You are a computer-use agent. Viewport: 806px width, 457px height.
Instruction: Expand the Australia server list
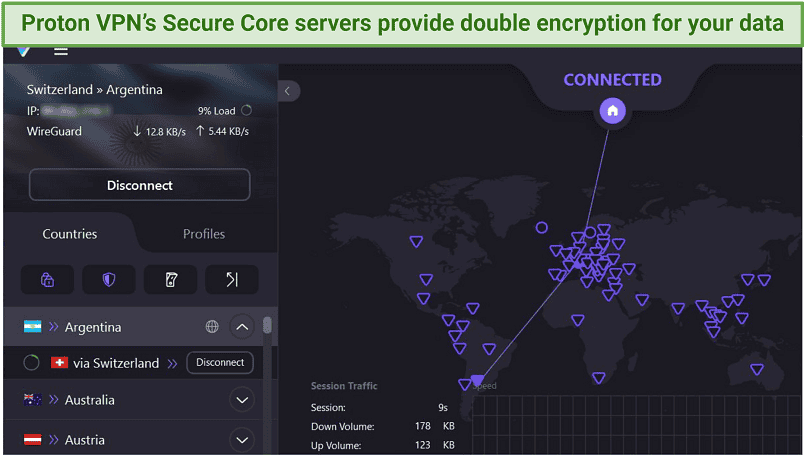click(x=242, y=400)
